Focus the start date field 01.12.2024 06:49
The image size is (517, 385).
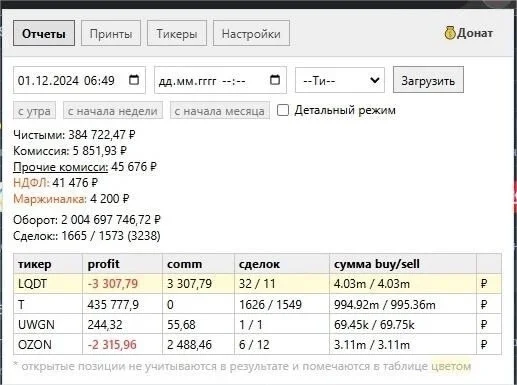(x=79, y=80)
